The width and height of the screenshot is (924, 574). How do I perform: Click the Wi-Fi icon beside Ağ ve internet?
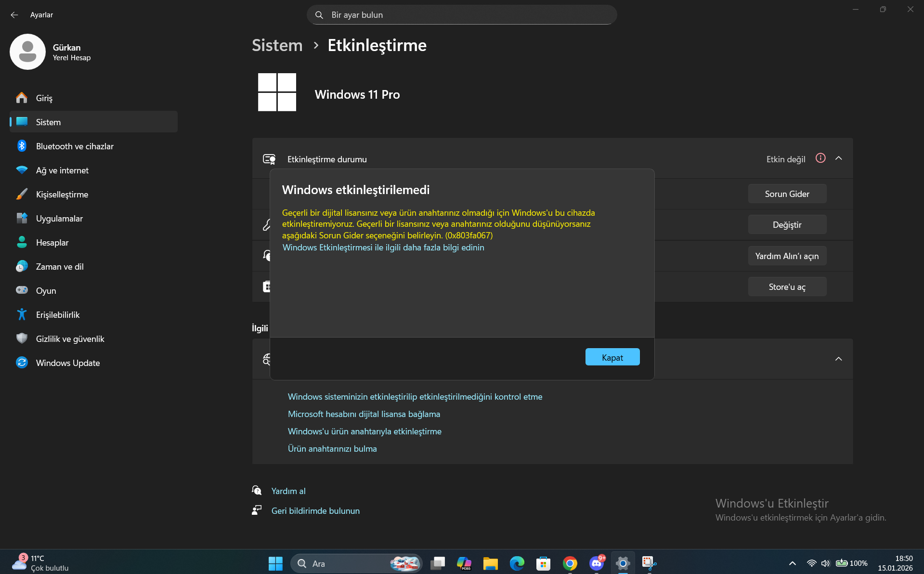[22, 170]
